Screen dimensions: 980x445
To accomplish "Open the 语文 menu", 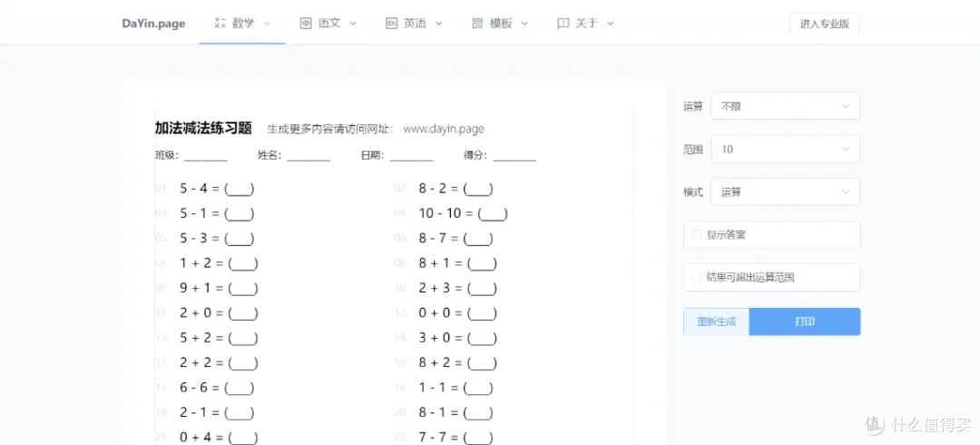I will [x=329, y=24].
